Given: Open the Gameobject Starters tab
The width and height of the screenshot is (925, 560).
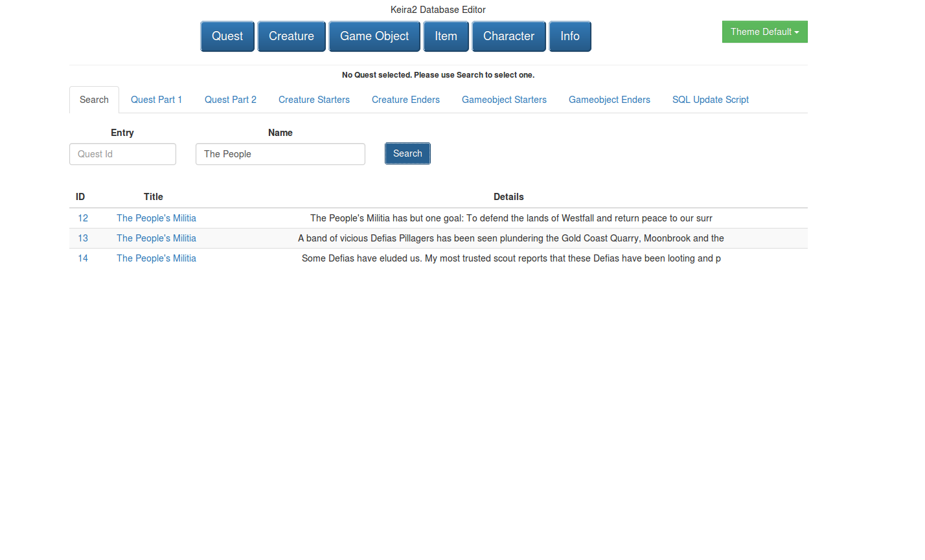Looking at the screenshot, I should [504, 100].
